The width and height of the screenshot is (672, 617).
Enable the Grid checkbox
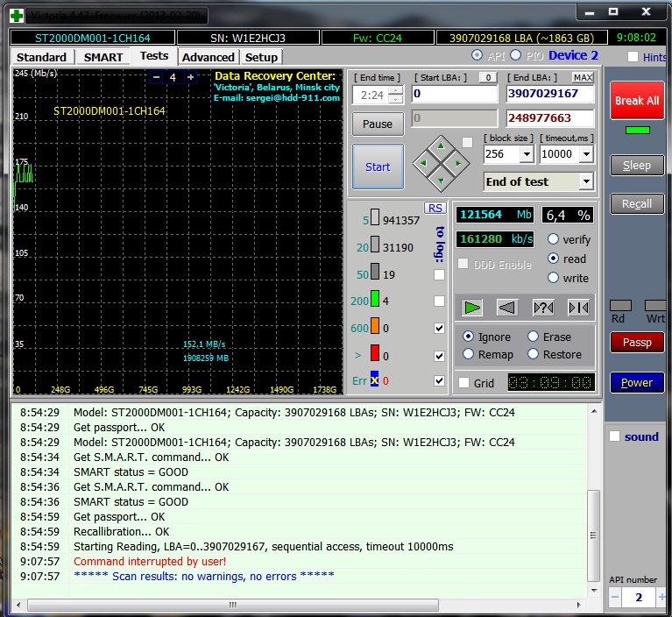[x=464, y=383]
